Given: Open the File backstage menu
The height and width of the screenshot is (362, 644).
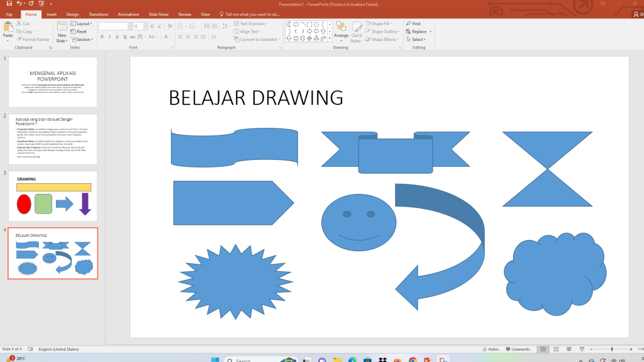Looking at the screenshot, I should [9, 14].
